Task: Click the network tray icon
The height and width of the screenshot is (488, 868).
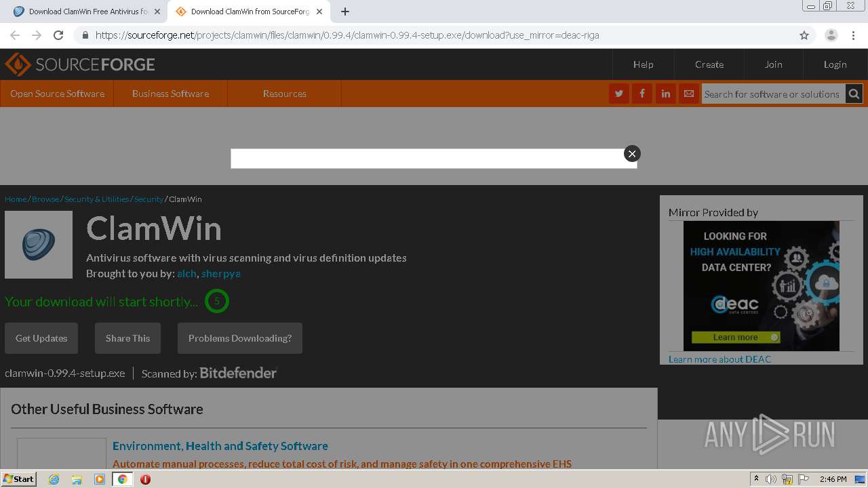Action: click(x=787, y=479)
